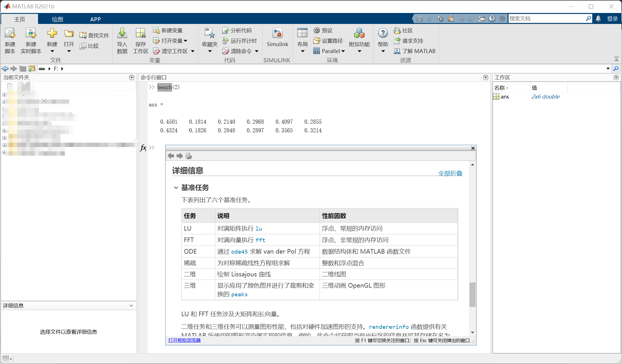Collapse the 详细信息 details panel
The height and width of the screenshot is (364, 622).
[x=131, y=306]
